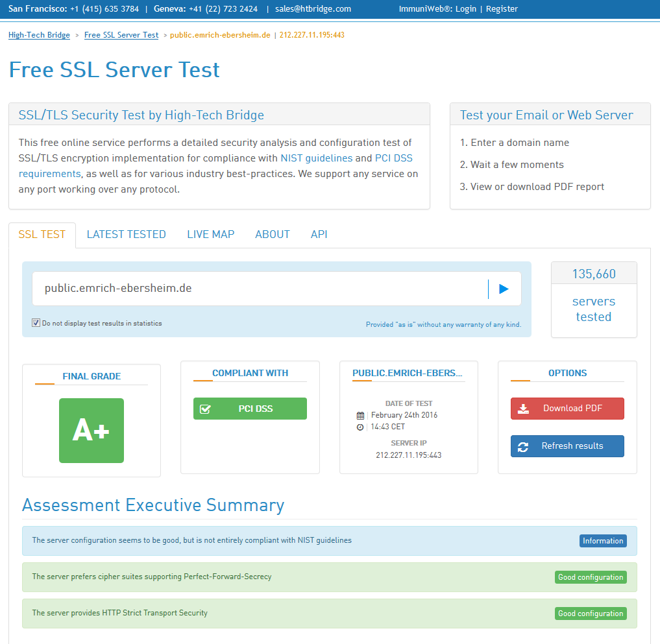Viewport: 660px width, 644px height.
Task: Click the blue play arrow to start test
Action: click(x=504, y=289)
